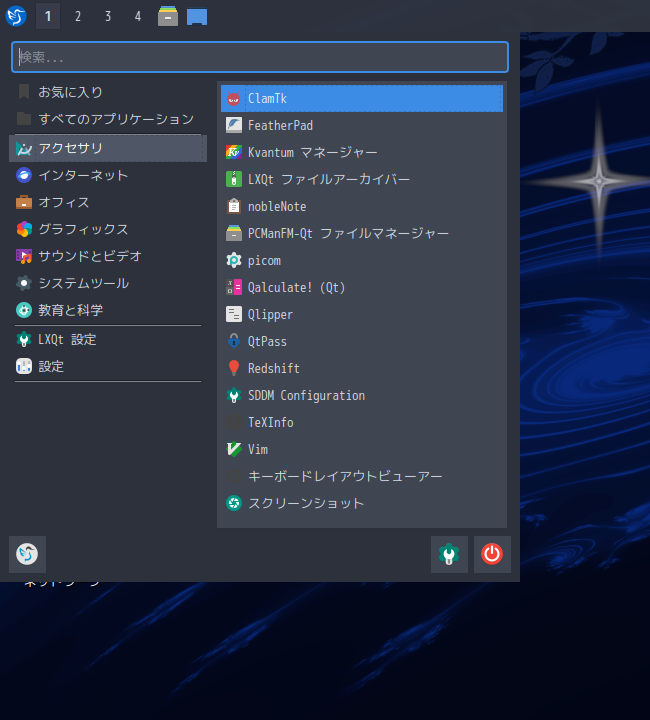This screenshot has width=650, height=720.
Task: Click the blue desktop icon in panel
Action: tap(197, 17)
